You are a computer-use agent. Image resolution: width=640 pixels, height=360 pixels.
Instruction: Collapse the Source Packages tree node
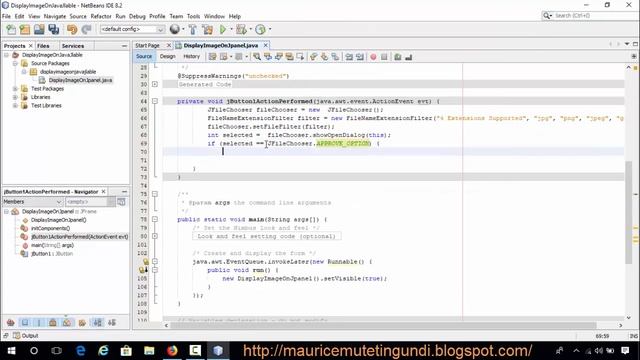15,64
